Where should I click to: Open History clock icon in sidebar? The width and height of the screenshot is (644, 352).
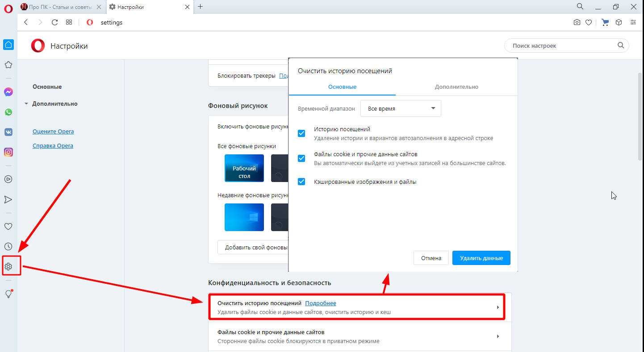pos(8,246)
